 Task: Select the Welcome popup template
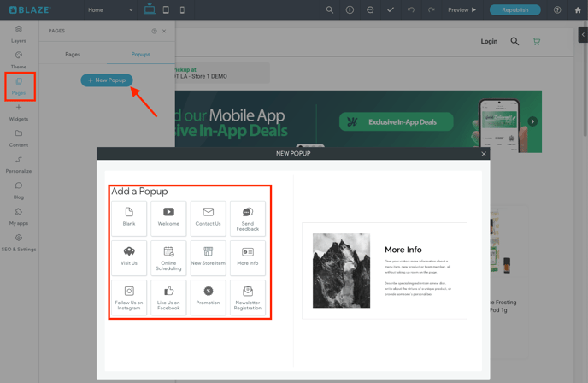pyautogui.click(x=168, y=217)
